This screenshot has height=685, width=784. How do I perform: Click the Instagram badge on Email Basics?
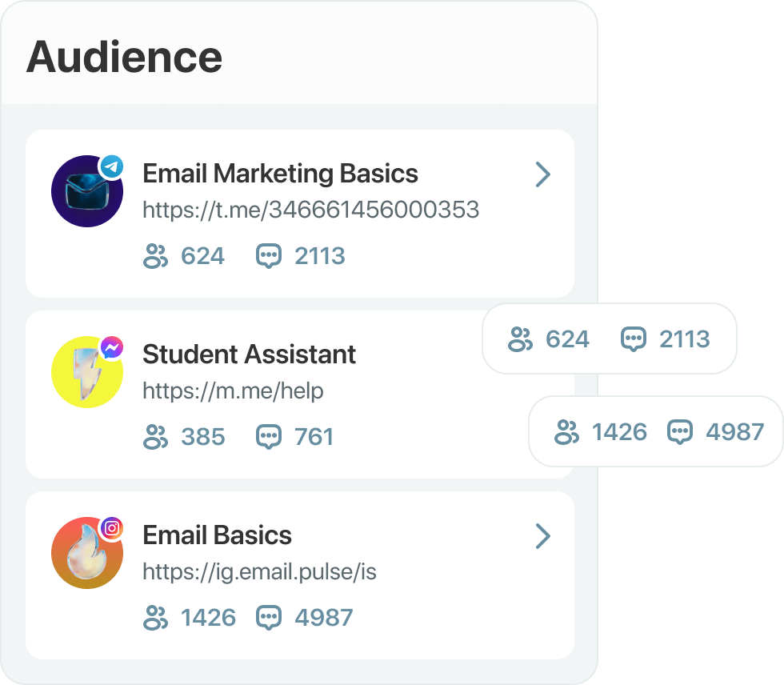[x=112, y=528]
